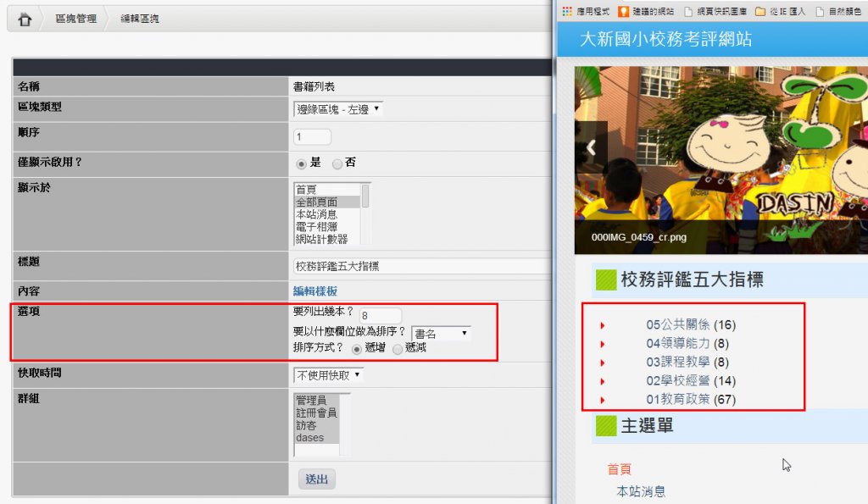Select 否 radio for 僅顯示啟用
Screen dimensions: 868x504
point(337,163)
